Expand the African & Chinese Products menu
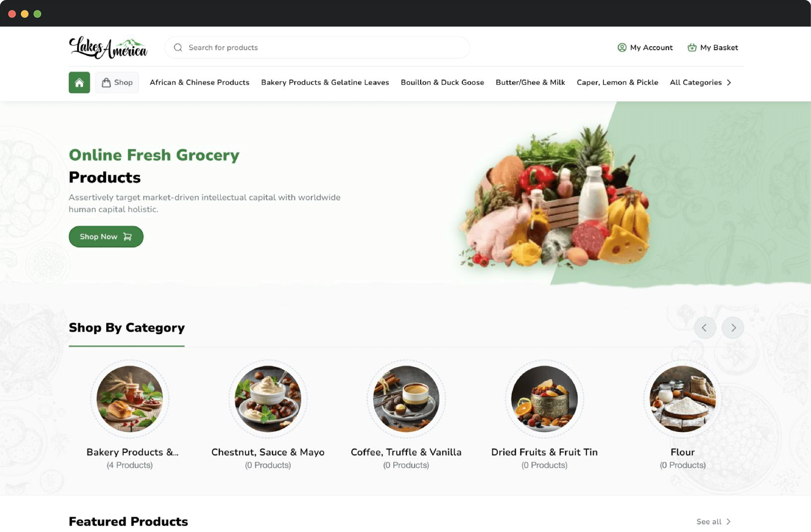The image size is (811, 532). point(199,82)
